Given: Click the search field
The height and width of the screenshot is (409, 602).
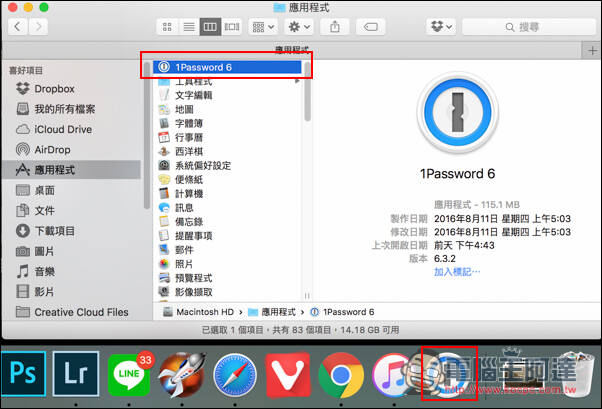Looking at the screenshot, I should pyautogui.click(x=529, y=27).
